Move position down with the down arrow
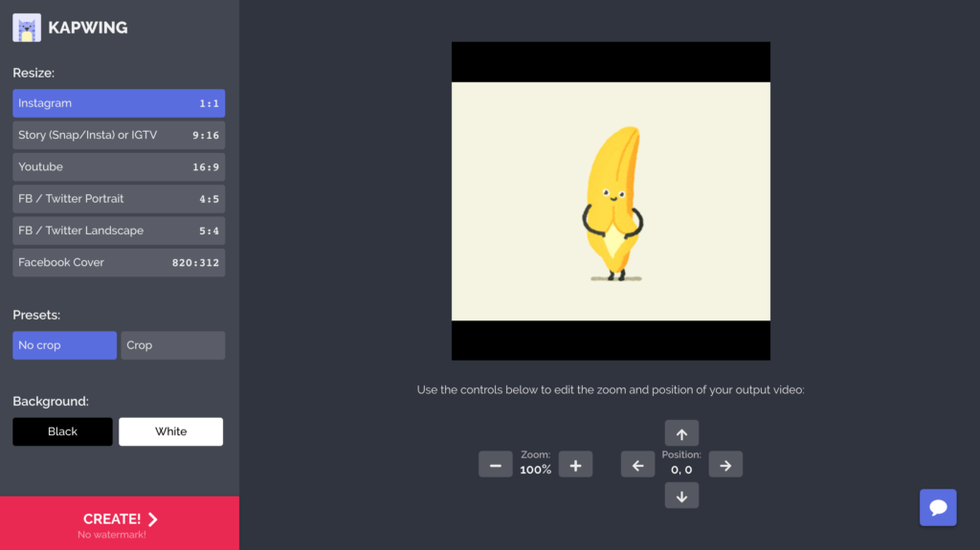 (681, 495)
